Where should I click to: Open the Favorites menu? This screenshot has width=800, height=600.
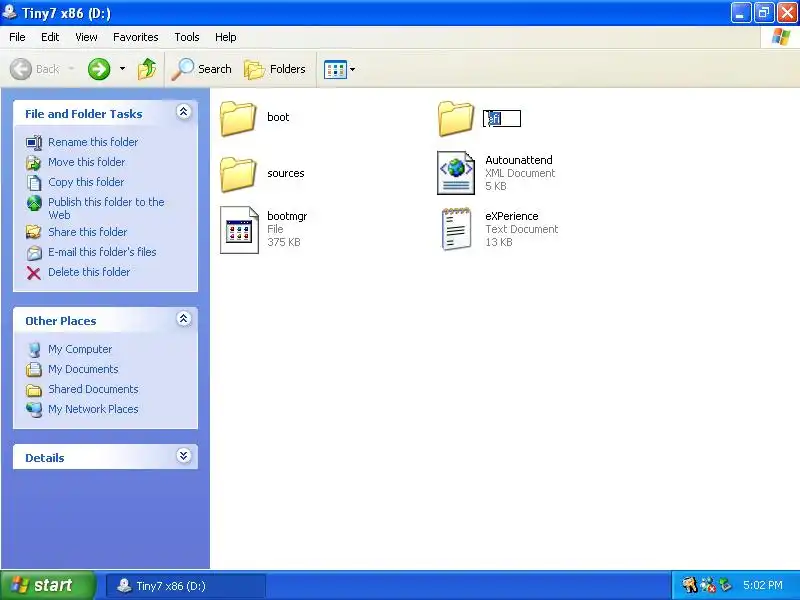pyautogui.click(x=136, y=37)
